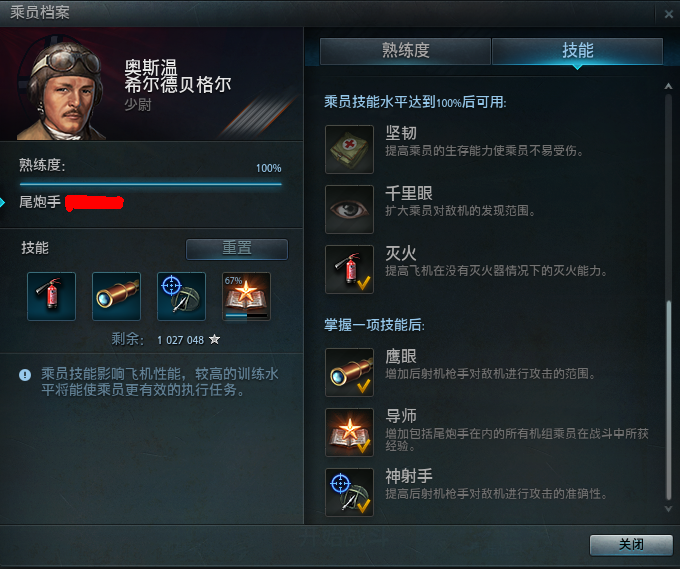Screen dimensions: 680x569
Task: Switch to the 熟练度 tab
Action: tap(405, 51)
